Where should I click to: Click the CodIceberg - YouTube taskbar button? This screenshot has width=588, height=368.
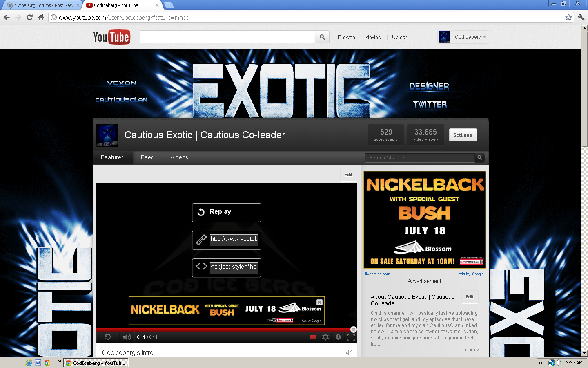point(96,363)
